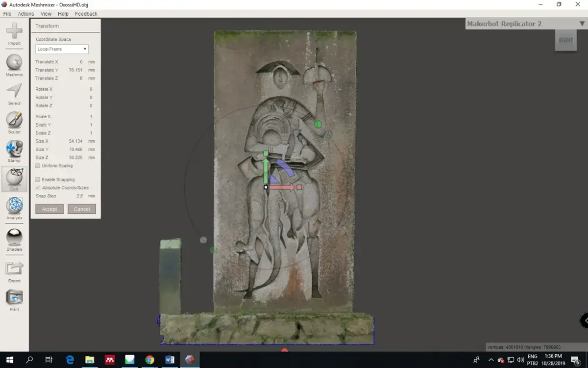This screenshot has height=368, width=588.
Task: Open the Shaders sphere icon
Action: pyautogui.click(x=14, y=237)
